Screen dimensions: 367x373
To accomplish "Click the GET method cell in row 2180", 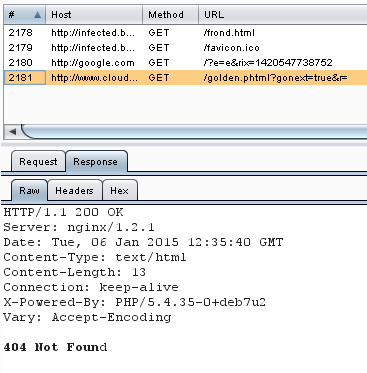I will click(159, 63).
